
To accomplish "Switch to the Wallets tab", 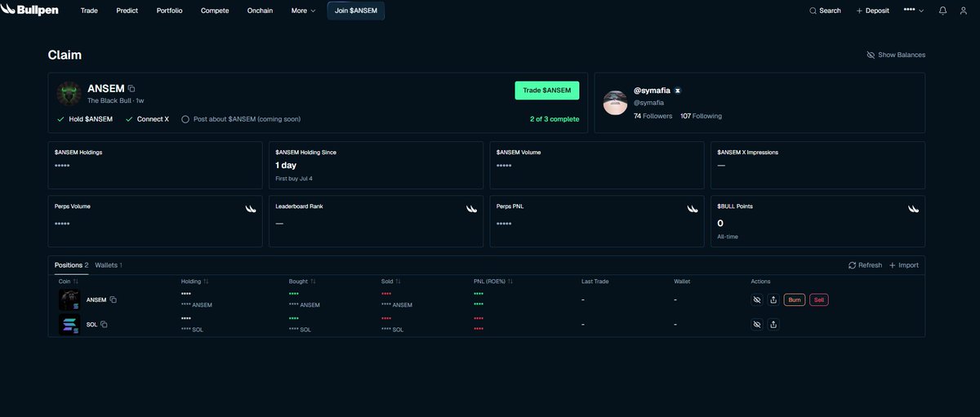I will tap(109, 265).
